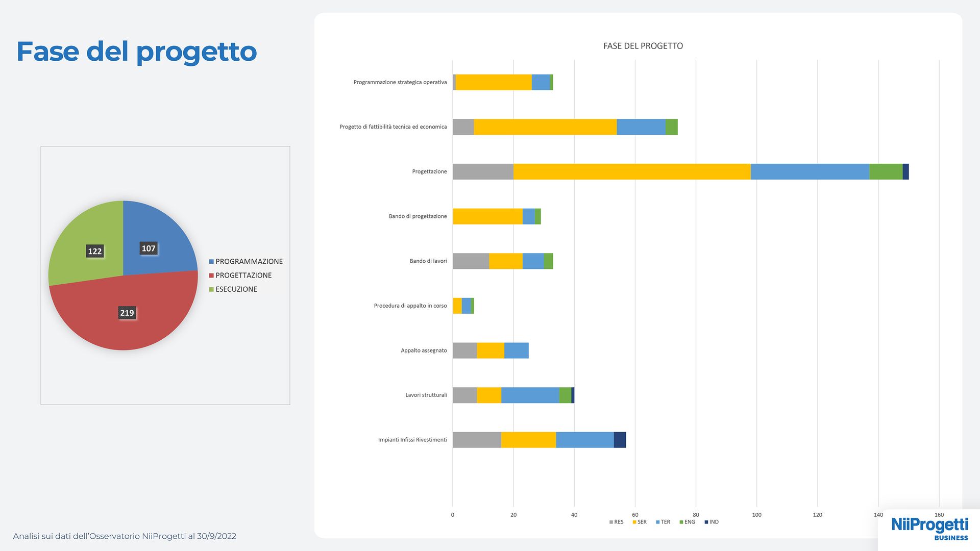Select the light blue TER legend entry

pos(663,522)
